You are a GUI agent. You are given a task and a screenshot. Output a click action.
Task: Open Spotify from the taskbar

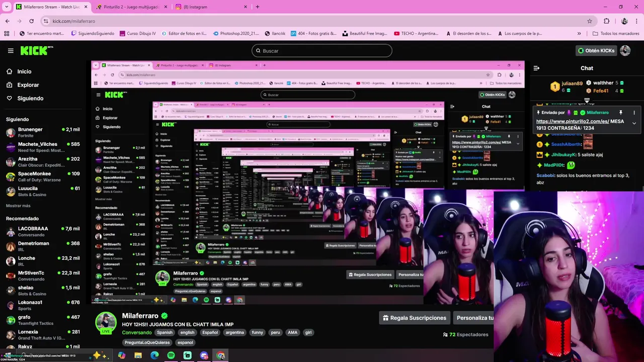(171, 355)
